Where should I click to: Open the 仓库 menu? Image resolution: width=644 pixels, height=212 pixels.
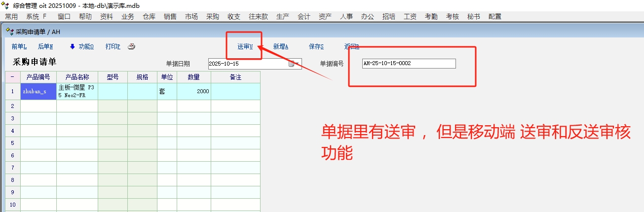(149, 16)
